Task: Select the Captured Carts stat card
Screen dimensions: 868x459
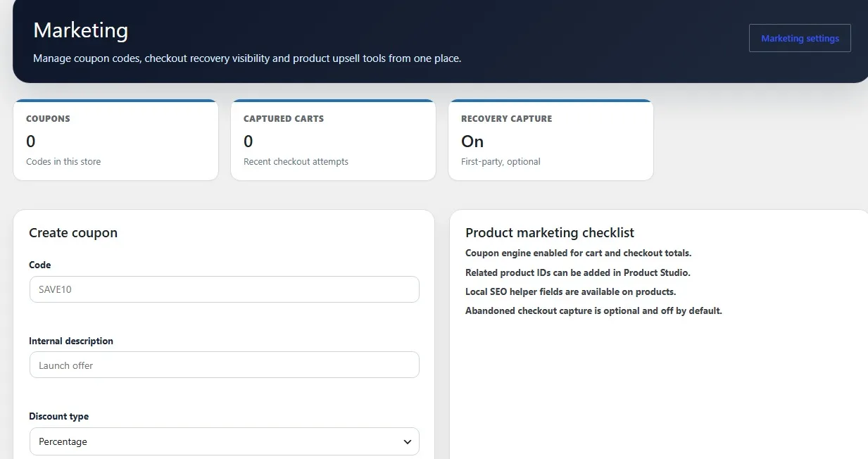Action: click(x=333, y=140)
